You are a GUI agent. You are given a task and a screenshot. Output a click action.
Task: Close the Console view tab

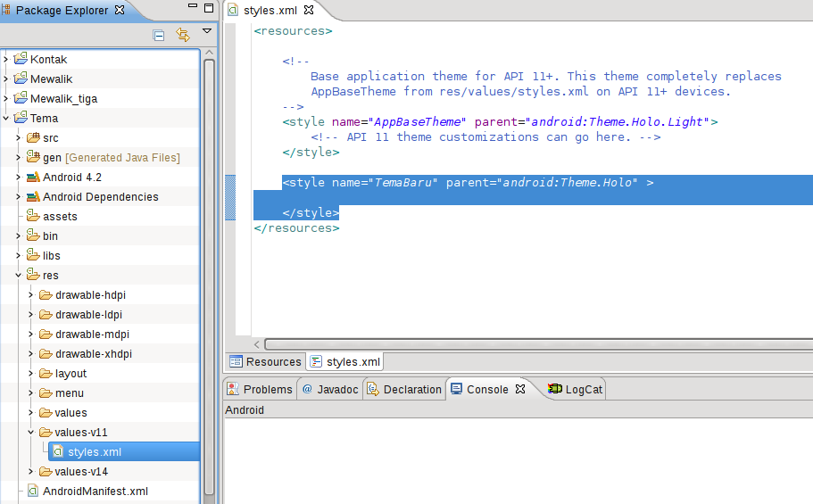pyautogui.click(x=520, y=389)
